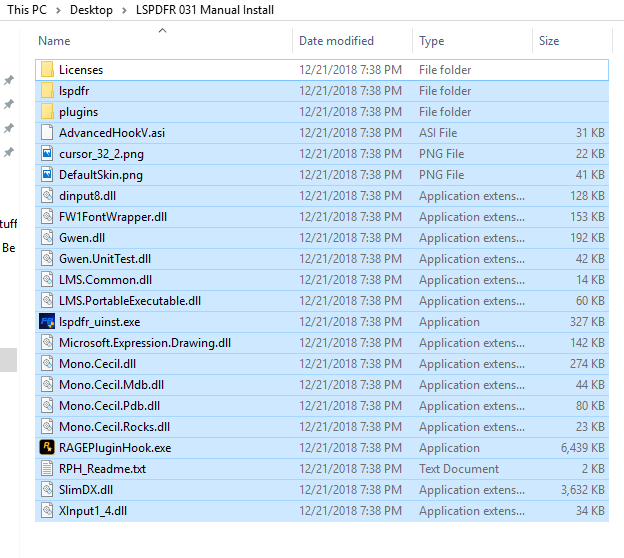Select the Gwen.dll file name

[82, 238]
